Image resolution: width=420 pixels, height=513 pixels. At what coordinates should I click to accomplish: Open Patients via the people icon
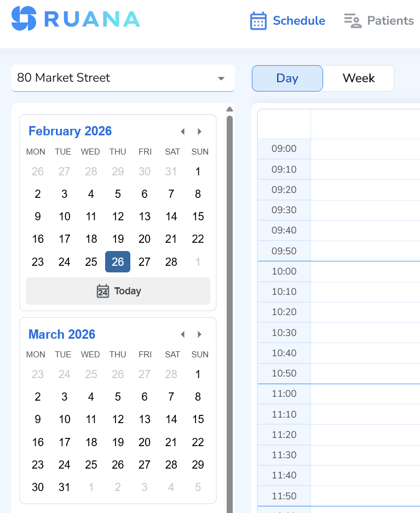tap(352, 20)
